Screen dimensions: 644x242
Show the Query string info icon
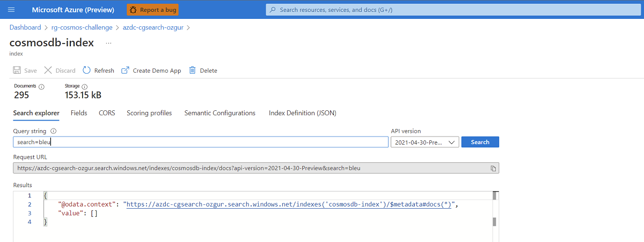53,131
